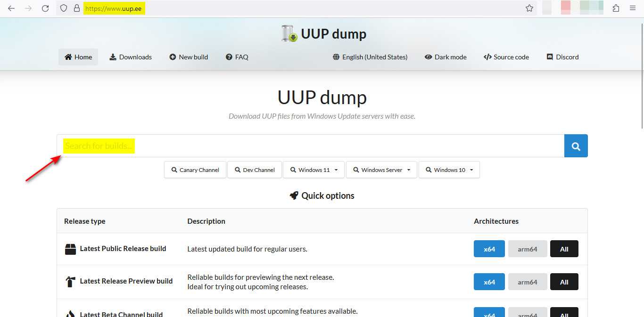Screen dimensions: 644x317
Task: Click the UUP dump logo icon
Action: tap(289, 34)
